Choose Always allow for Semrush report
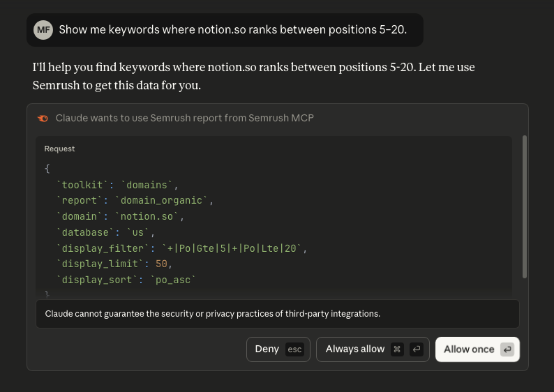554x392 pixels. click(355, 349)
